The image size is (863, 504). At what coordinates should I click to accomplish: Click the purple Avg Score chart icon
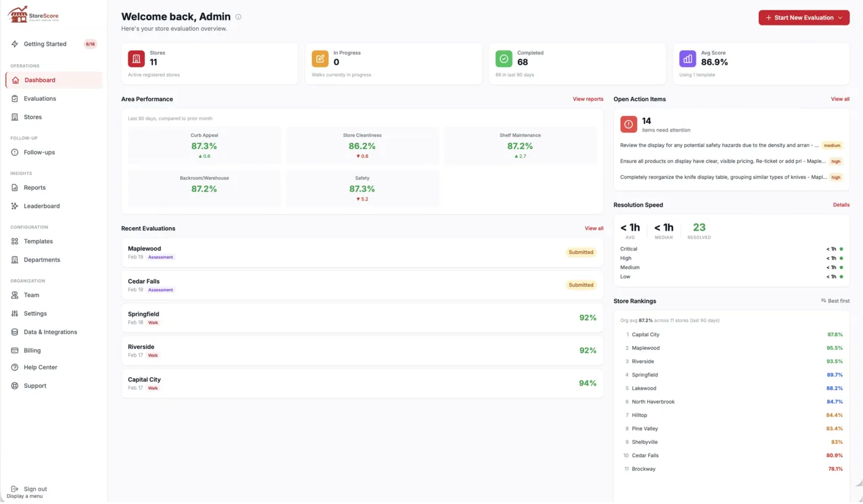point(688,59)
